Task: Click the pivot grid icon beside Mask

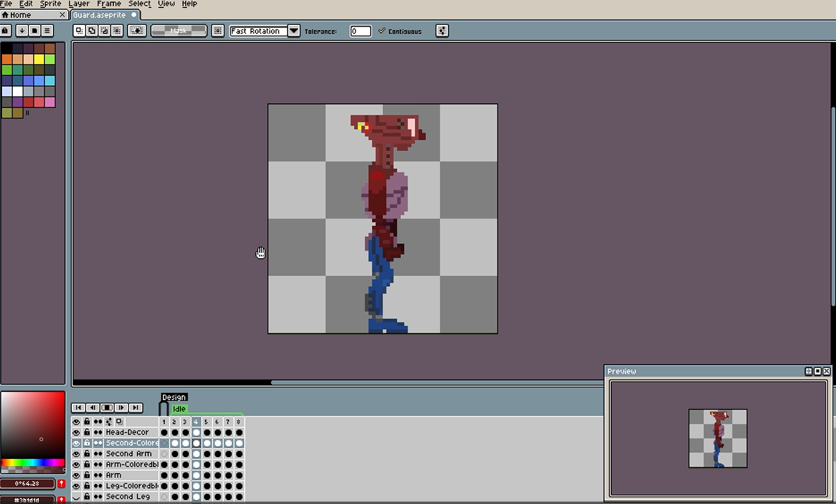Action: (x=218, y=30)
